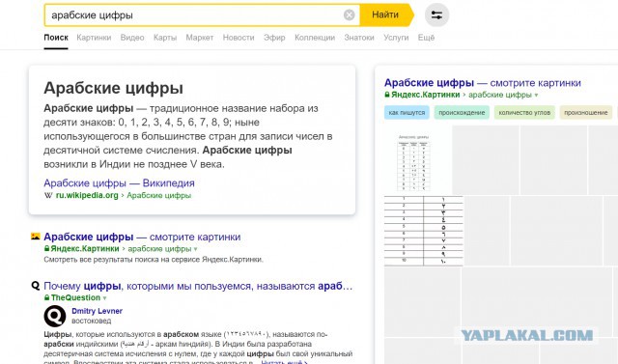Open Арабские цифры — Википедия link
Image resolution: width=618 pixels, height=364 pixels.
click(119, 183)
